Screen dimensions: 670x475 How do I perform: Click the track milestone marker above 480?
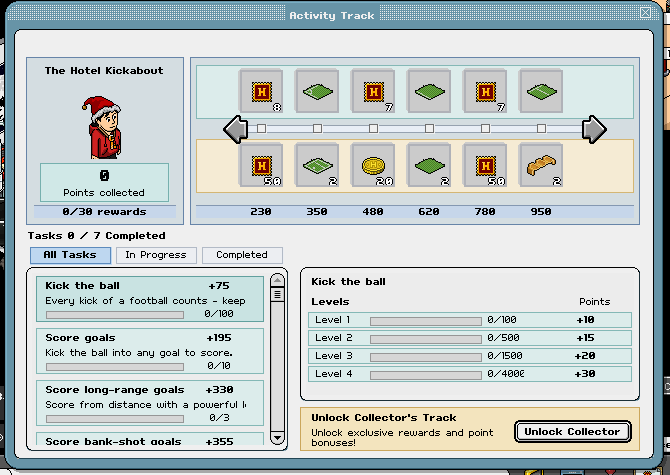click(373, 128)
